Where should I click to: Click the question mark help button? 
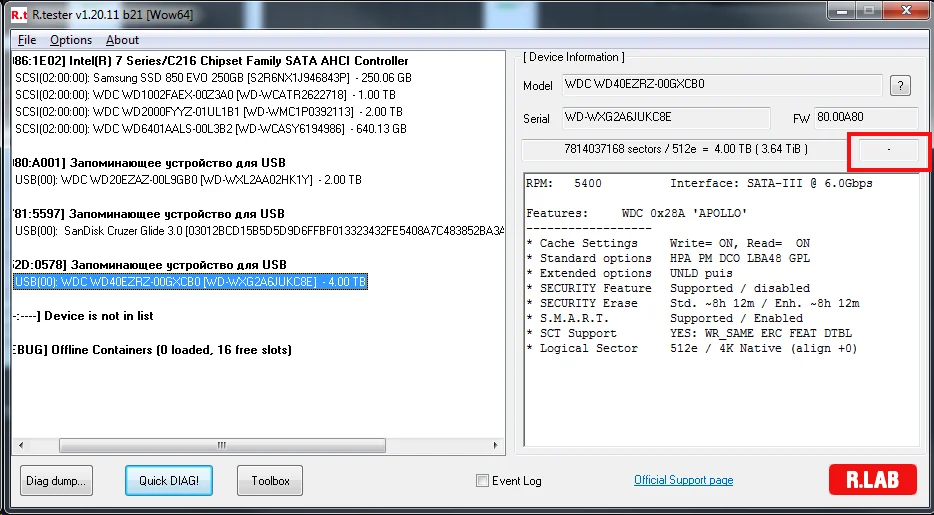click(900, 86)
